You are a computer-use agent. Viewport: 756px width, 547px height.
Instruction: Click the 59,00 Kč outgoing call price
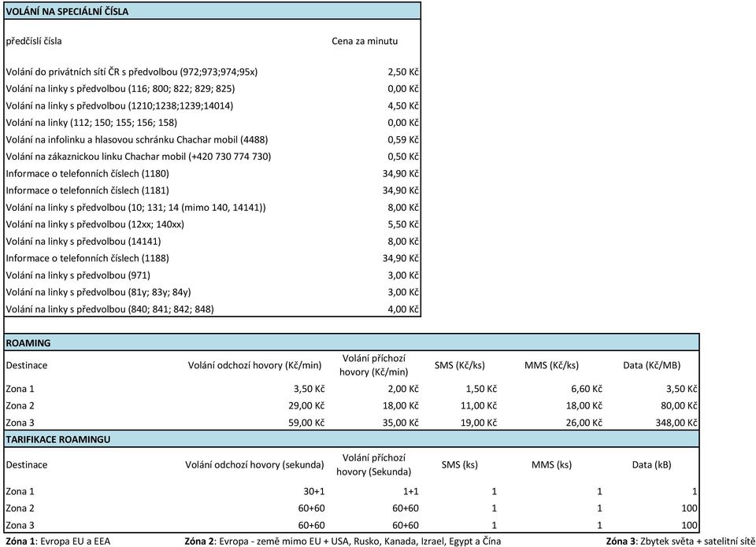click(306, 423)
